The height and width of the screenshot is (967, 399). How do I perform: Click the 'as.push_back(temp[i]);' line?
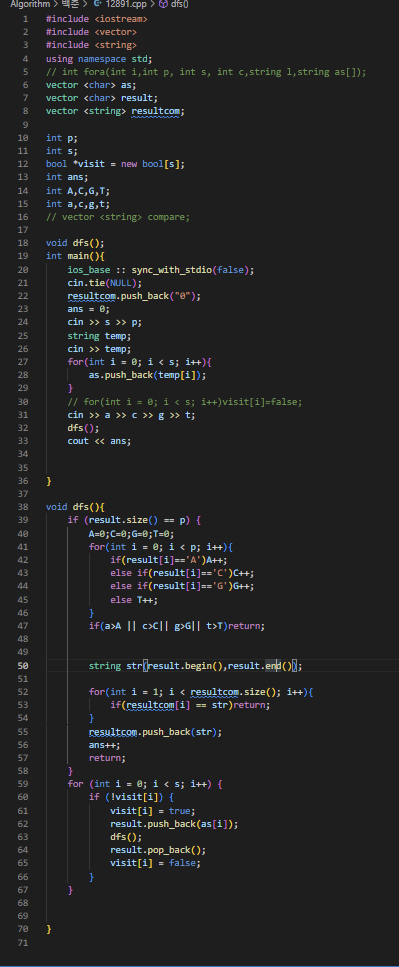click(x=147, y=375)
